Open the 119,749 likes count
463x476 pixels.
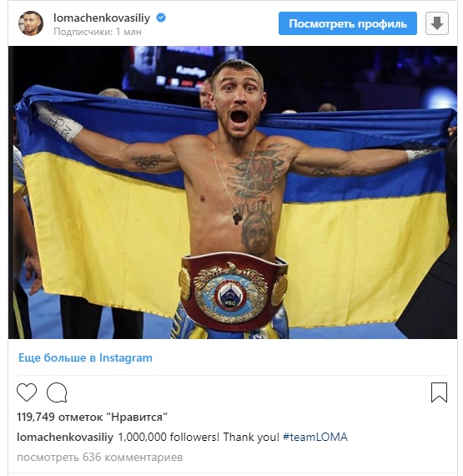92,417
